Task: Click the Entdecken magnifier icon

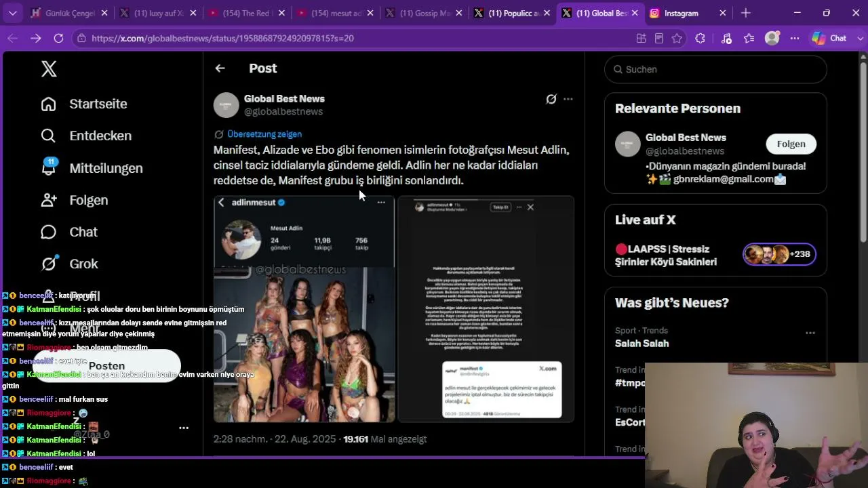Action: click(48, 136)
